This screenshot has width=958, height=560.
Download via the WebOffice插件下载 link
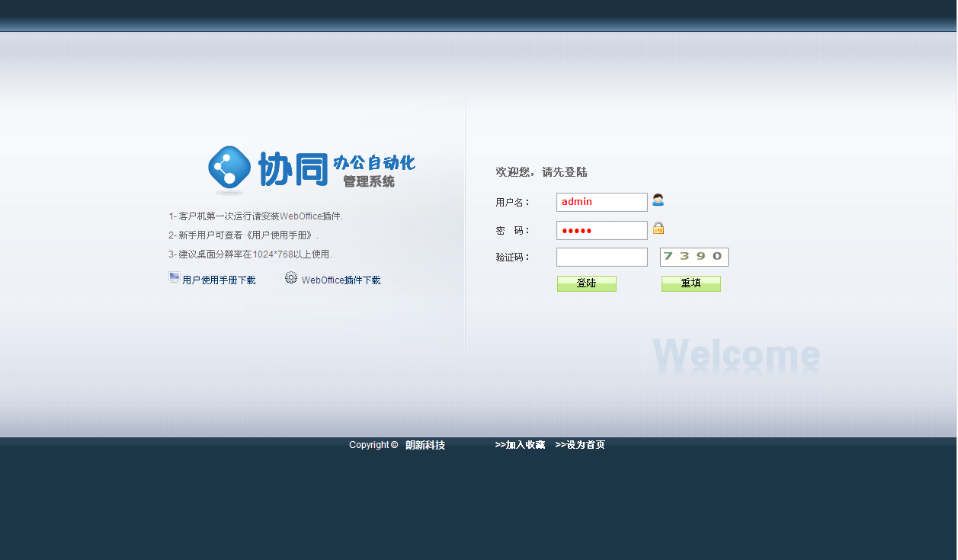341,280
